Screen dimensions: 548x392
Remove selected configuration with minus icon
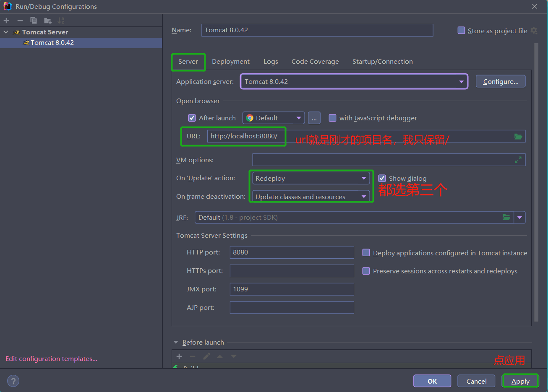(20, 21)
